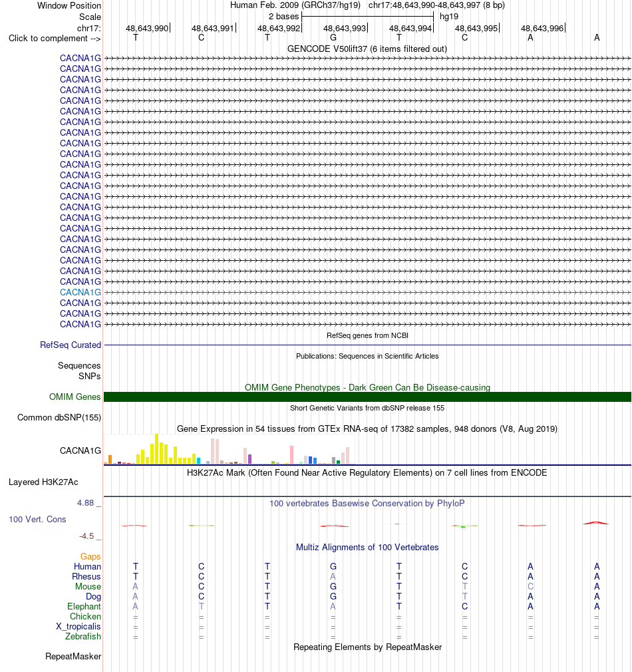Click the Elephant alignment row label
The image size is (632, 672).
(x=84, y=606)
